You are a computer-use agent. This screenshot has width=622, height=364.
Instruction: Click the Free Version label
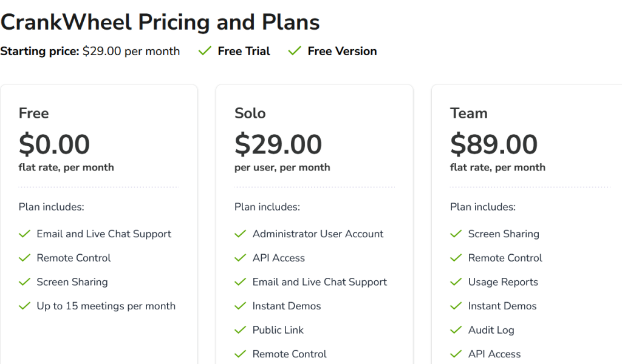click(x=342, y=52)
